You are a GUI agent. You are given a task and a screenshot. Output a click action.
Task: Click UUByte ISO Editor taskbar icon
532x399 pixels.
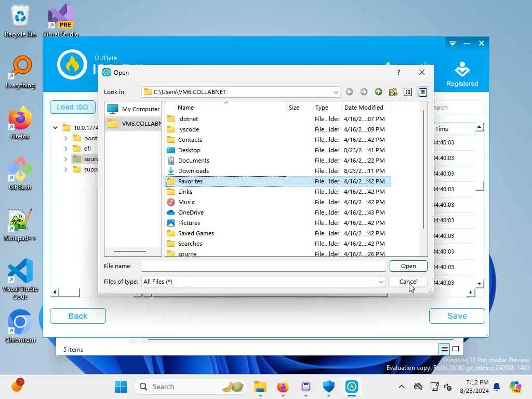[x=352, y=387]
